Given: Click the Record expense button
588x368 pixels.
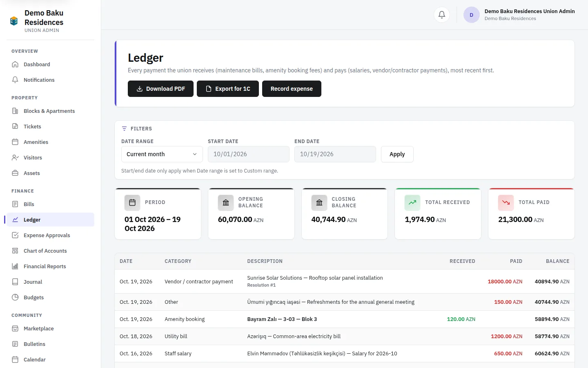Looking at the screenshot, I should pos(292,89).
